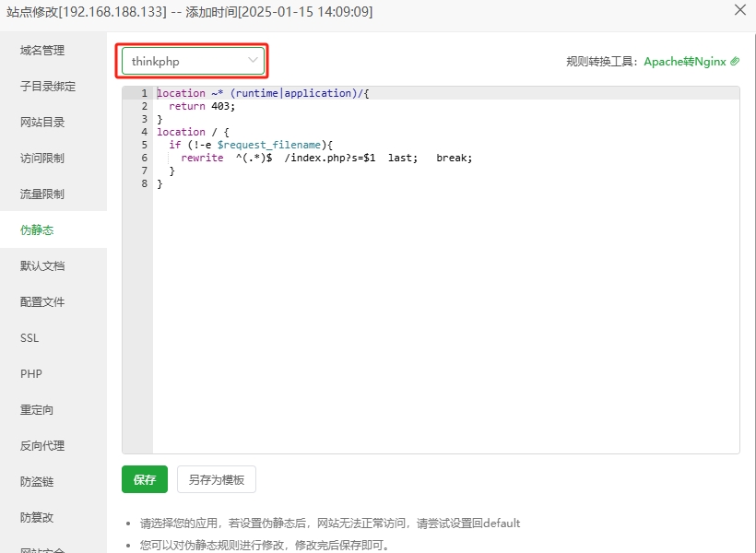The width and height of the screenshot is (756, 553).
Task: Open the thinkphp rewrite template dropdown
Action: 194,61
